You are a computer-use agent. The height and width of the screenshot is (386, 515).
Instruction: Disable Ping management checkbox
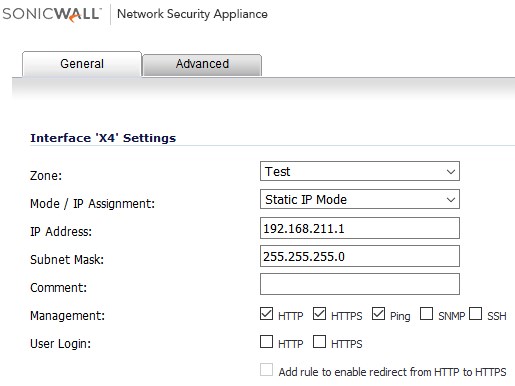(x=378, y=314)
